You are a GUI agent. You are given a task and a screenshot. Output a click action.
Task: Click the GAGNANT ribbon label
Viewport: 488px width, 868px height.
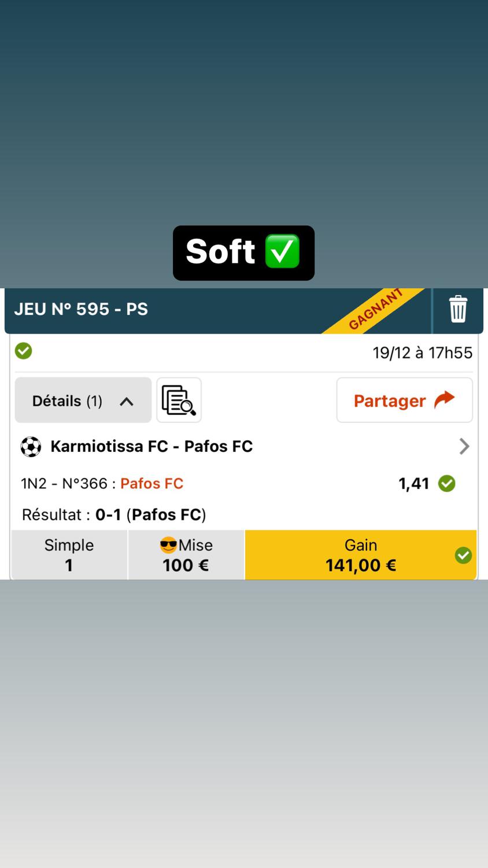(x=376, y=310)
